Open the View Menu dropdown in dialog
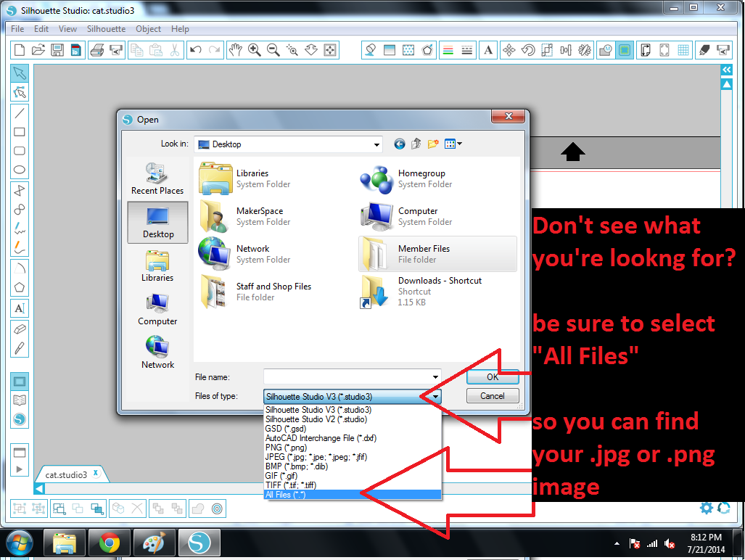 pyautogui.click(x=453, y=144)
